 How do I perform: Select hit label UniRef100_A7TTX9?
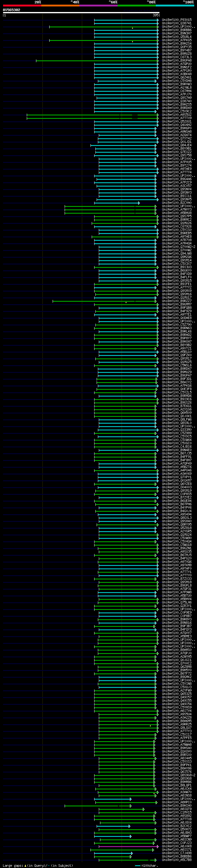point(177,118)
